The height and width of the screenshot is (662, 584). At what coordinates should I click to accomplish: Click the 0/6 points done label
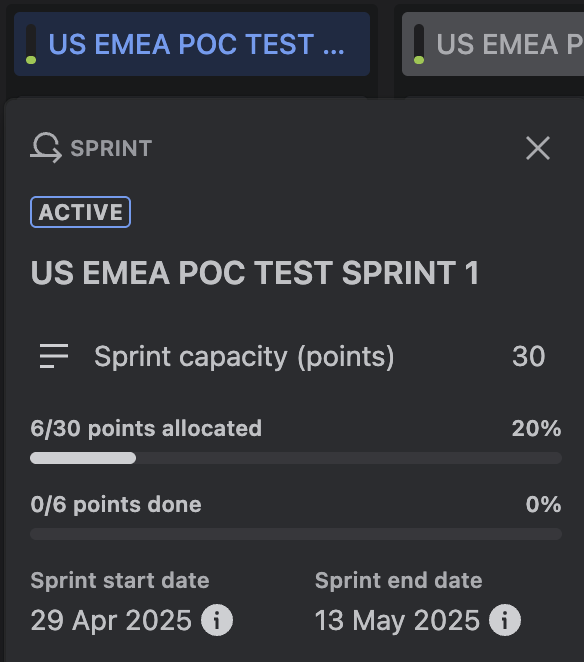[x=116, y=505]
